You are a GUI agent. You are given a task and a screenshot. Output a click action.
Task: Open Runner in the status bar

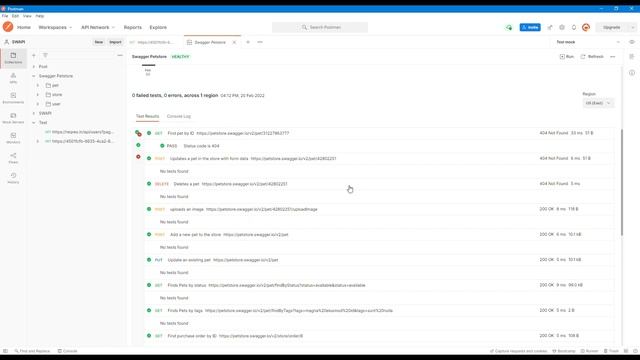[589, 351]
